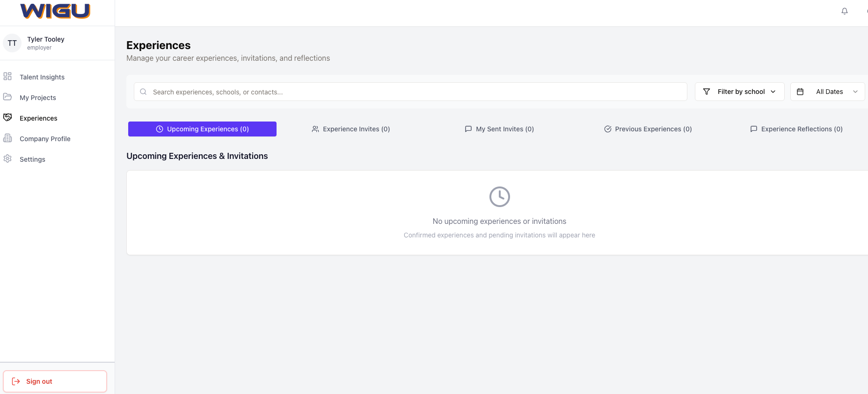Image resolution: width=868 pixels, height=394 pixels.
Task: Expand the Filter by school dropdown
Action: coord(740,92)
